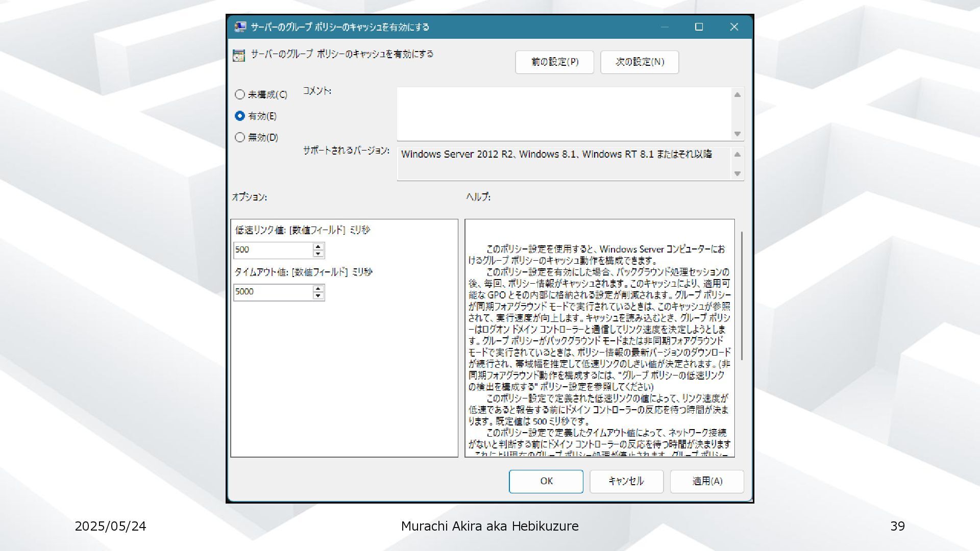This screenshot has width=980, height=551.
Task: Increase the timeout value with the up arrow
Action: 318,288
